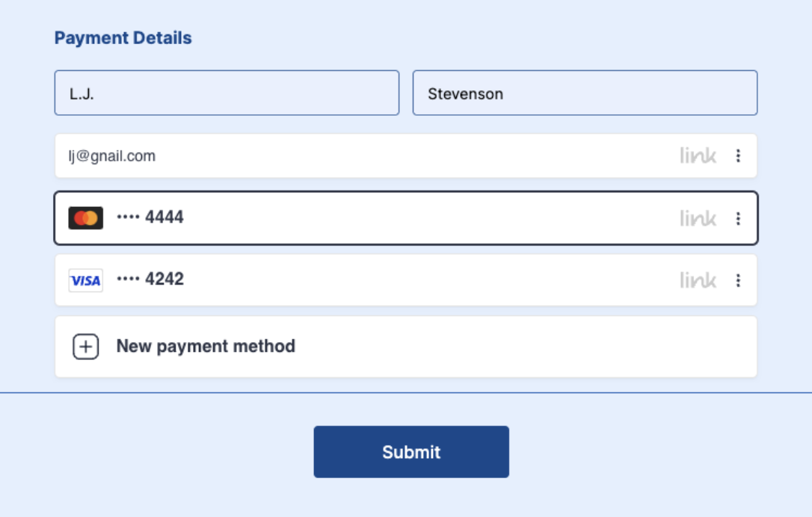Click the Link logo beside card 4242
Screen dimensions: 812x517
point(698,280)
